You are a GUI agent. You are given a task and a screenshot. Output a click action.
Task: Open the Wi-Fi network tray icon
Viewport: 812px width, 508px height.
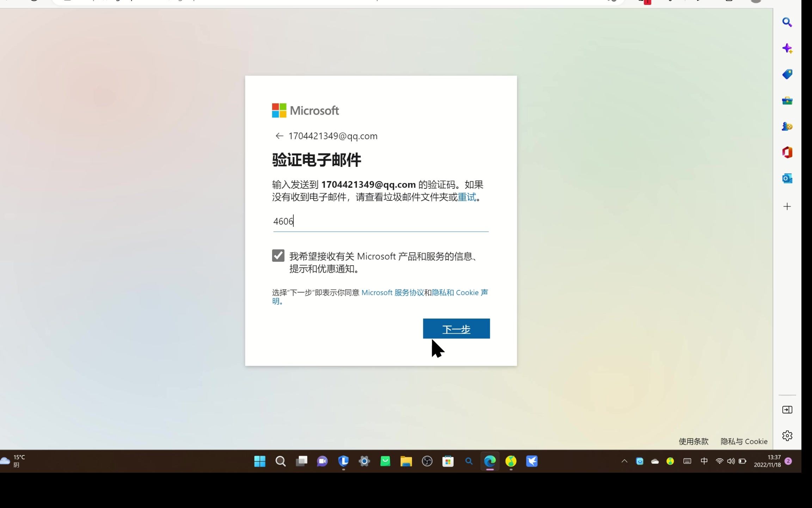(x=719, y=461)
